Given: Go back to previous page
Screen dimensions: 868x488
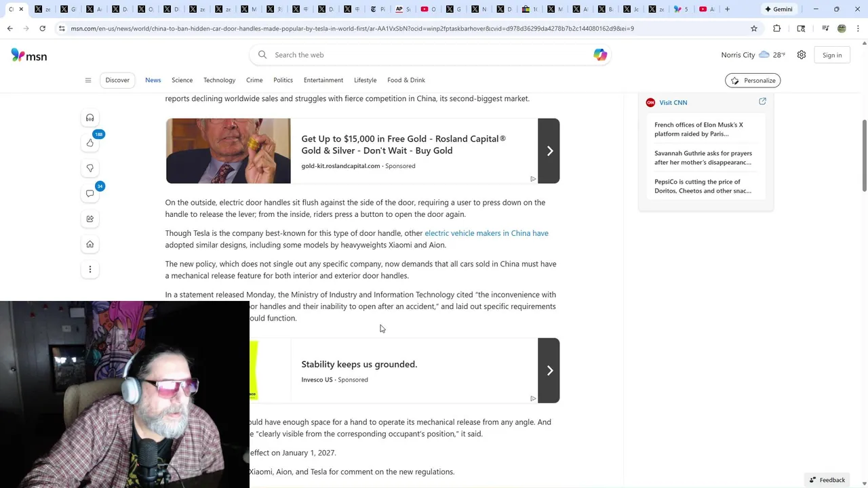Looking at the screenshot, I should (x=9, y=28).
